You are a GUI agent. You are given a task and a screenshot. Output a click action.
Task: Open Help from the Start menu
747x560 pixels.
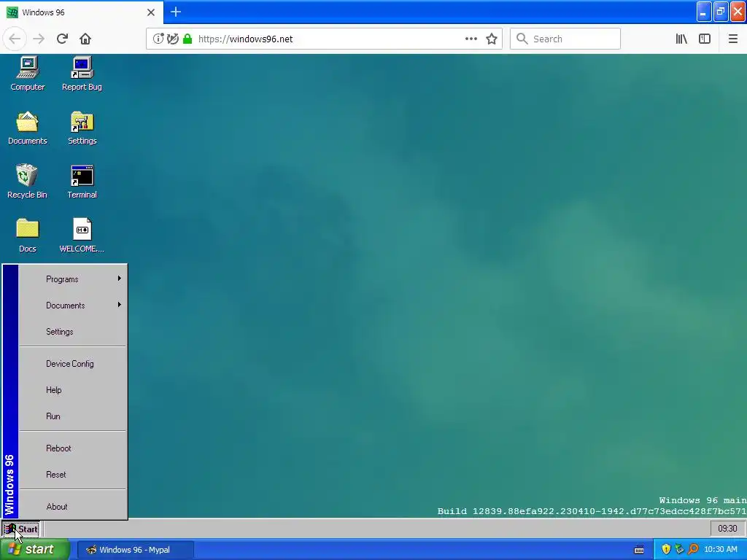point(72,390)
